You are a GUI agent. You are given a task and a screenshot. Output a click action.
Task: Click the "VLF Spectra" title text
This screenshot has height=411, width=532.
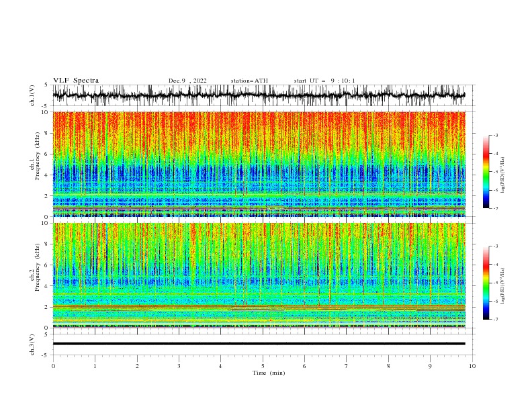click(x=76, y=81)
